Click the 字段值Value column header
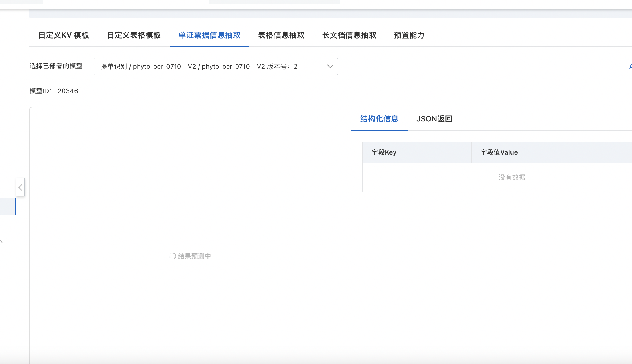632x364 pixels. click(x=552, y=152)
